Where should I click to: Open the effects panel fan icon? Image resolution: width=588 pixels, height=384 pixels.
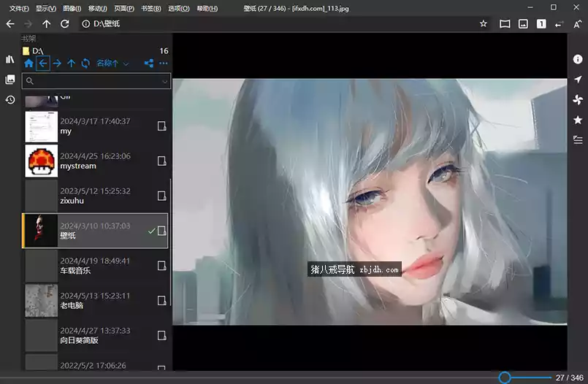click(x=578, y=100)
